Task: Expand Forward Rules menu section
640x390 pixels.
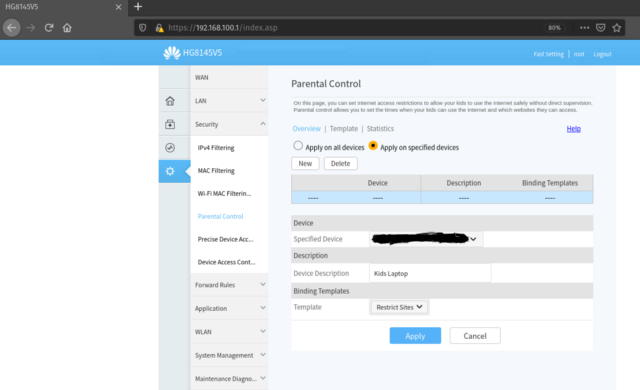Action: pyautogui.click(x=229, y=285)
